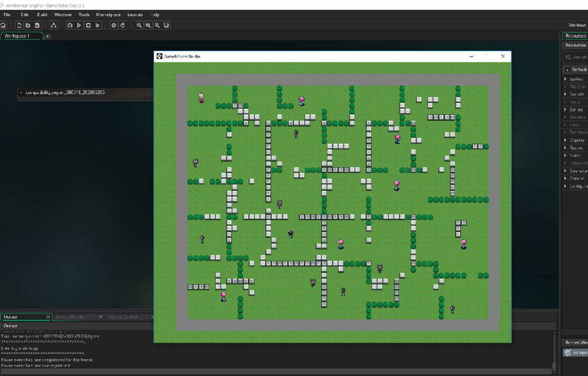Stop the running game with the stop icon
The image size is (588, 376).
(88, 24)
